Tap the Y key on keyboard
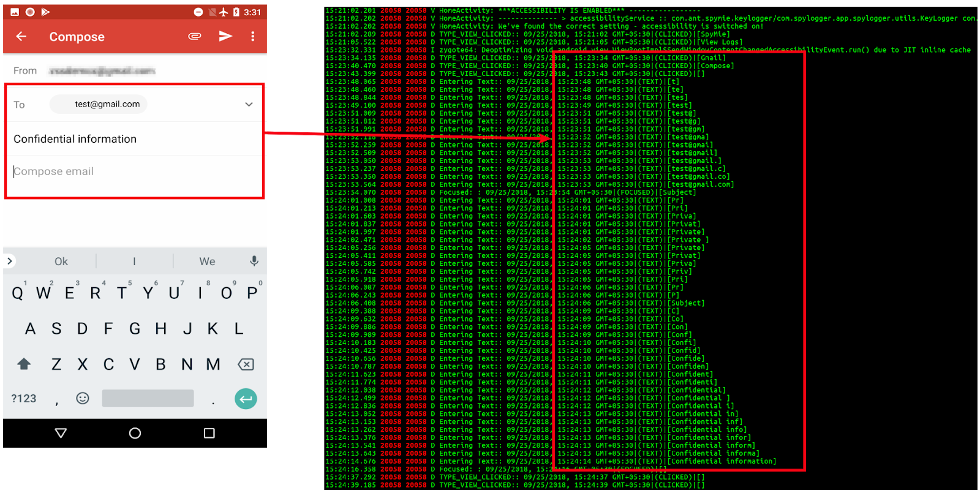The image size is (980, 493). click(x=148, y=293)
